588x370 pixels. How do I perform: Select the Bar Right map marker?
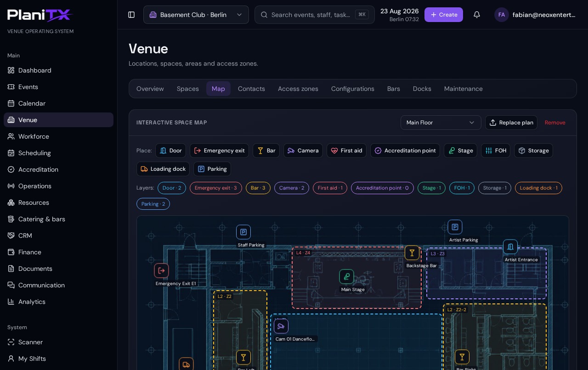pyautogui.click(x=462, y=357)
